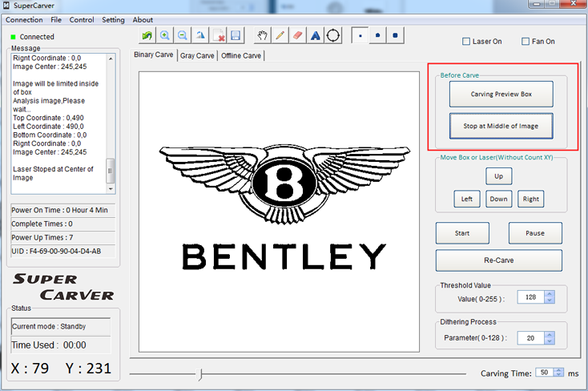Image resolution: width=588 pixels, height=391 pixels.
Task: Click the Re-Carve button
Action: 499,260
